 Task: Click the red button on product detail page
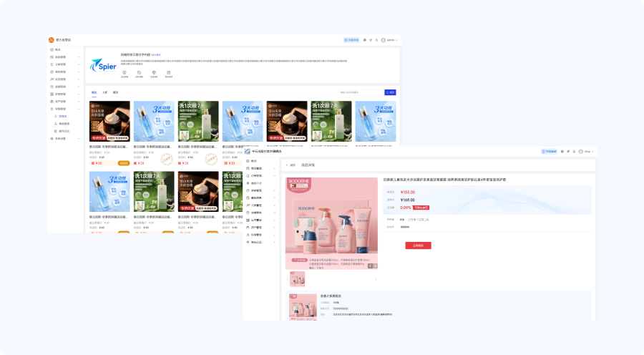point(418,245)
